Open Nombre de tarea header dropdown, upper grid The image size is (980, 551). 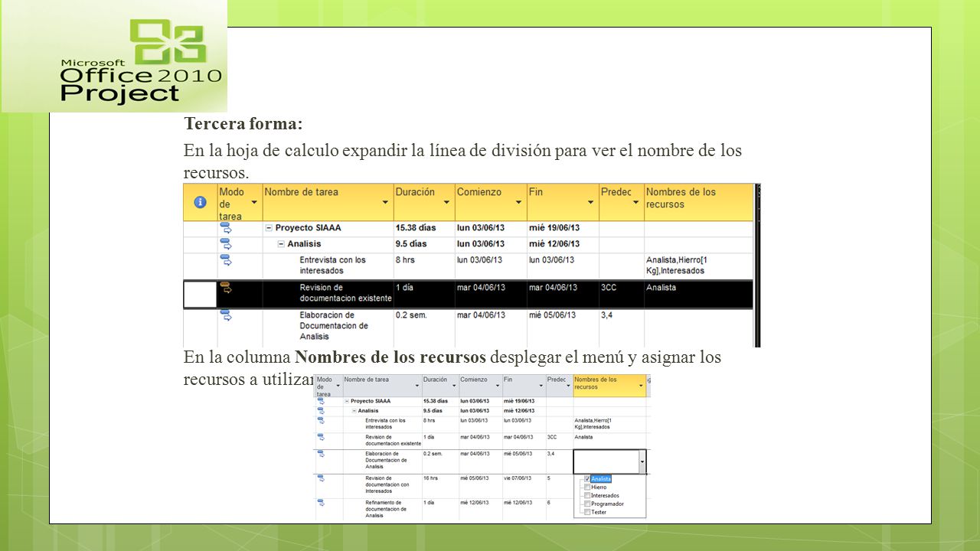tap(385, 203)
